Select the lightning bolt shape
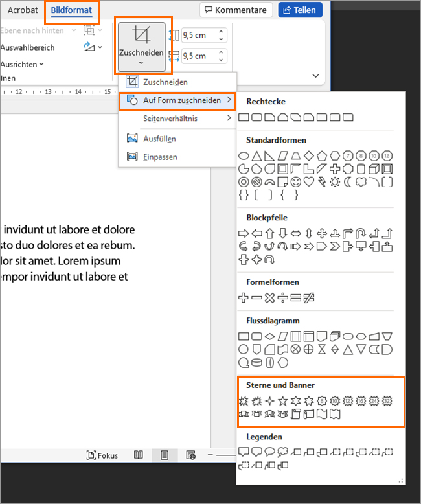 coord(322,182)
